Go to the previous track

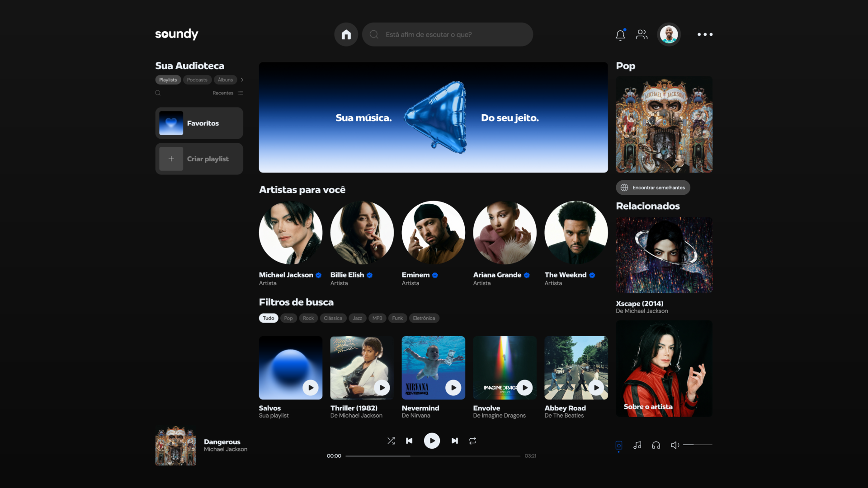click(409, 441)
